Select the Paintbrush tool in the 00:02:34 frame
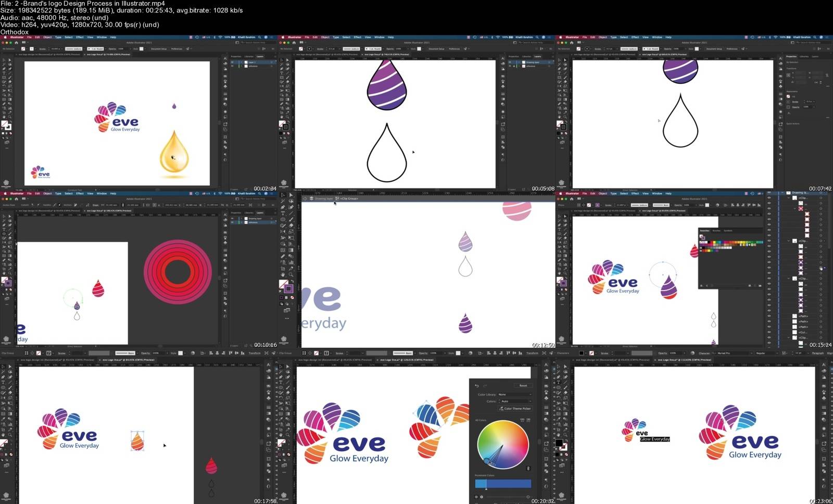The width and height of the screenshot is (833, 504). coord(9,77)
